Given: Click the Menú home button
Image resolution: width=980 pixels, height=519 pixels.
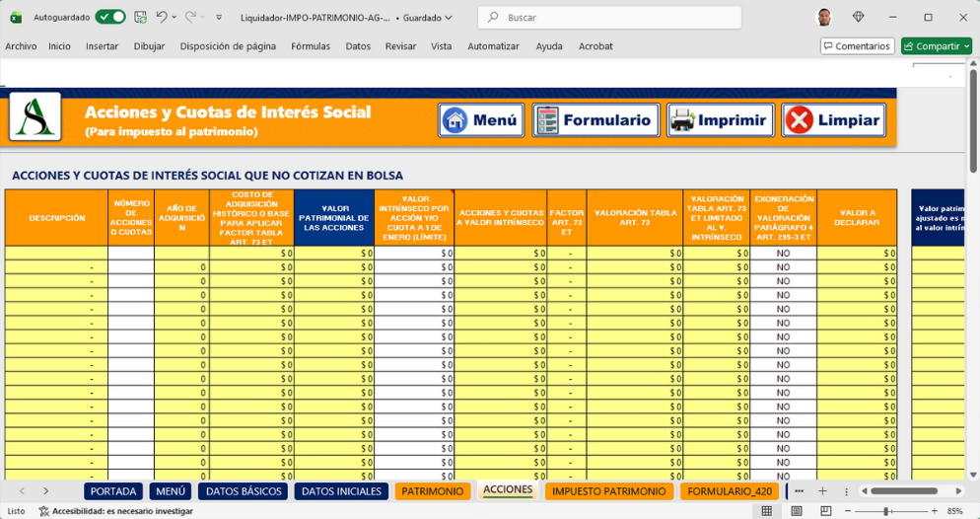Looking at the screenshot, I should click(480, 120).
